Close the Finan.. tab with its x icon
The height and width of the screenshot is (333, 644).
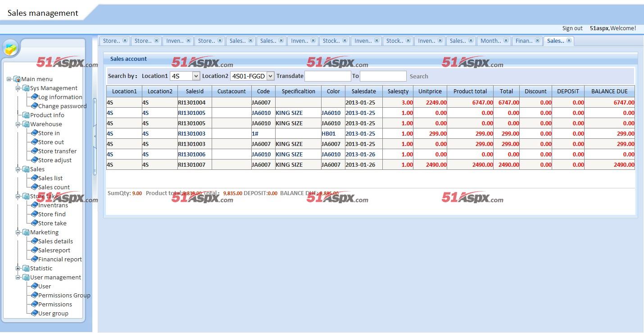click(537, 41)
